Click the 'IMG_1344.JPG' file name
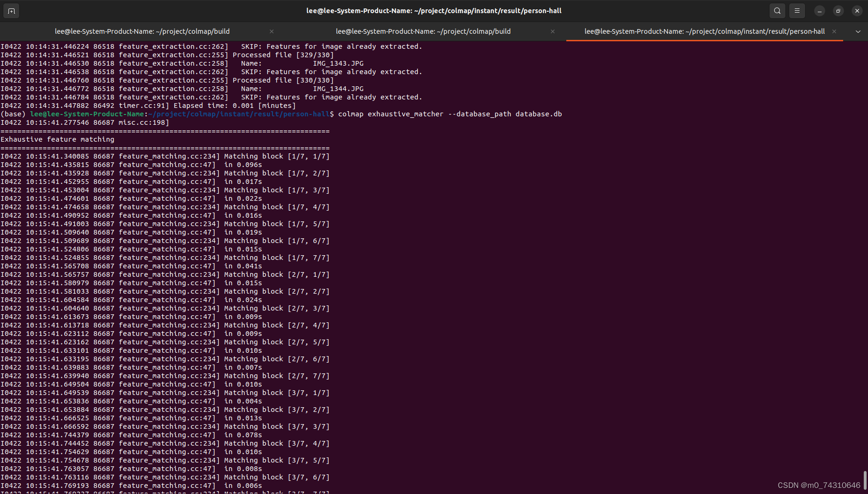 click(x=338, y=89)
